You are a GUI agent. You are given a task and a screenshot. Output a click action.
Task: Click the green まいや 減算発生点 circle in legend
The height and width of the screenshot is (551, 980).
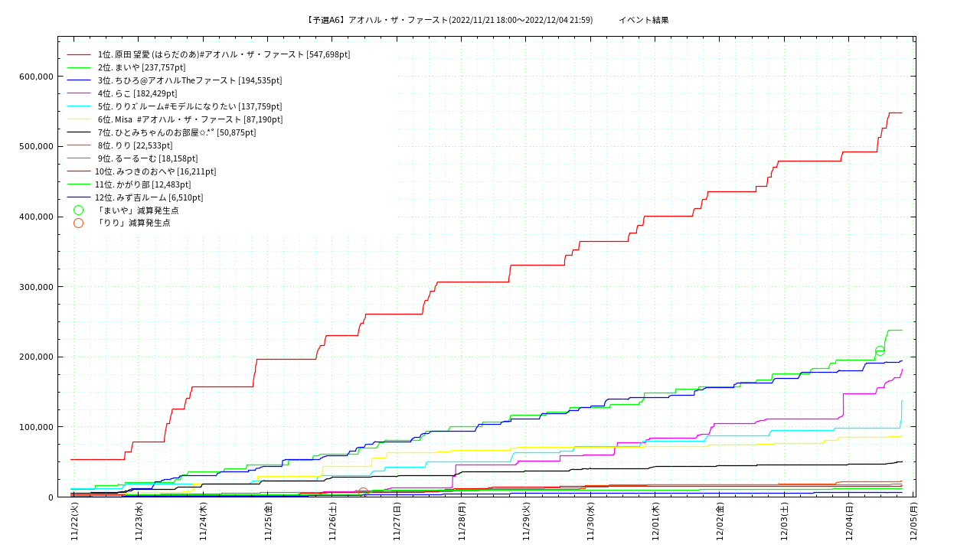point(78,210)
